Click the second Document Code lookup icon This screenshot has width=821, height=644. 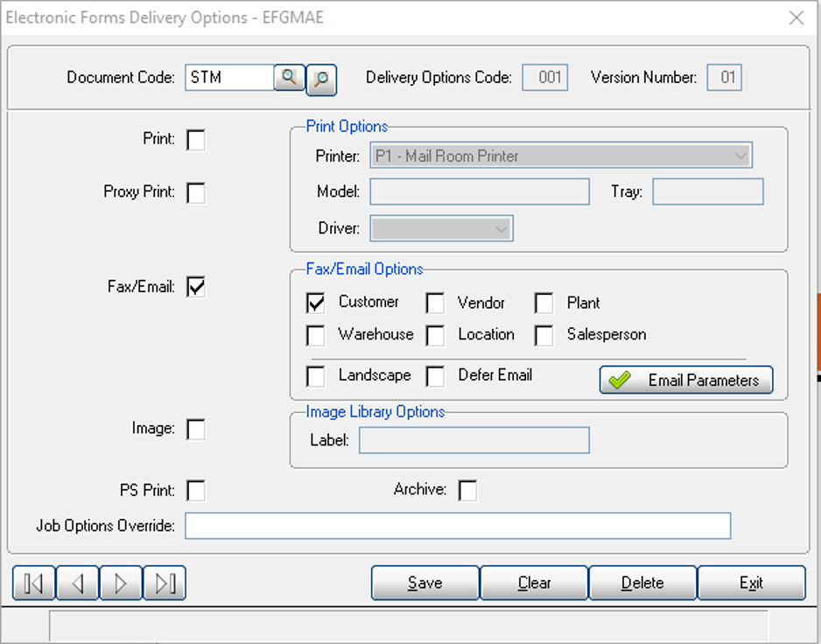pos(321,80)
